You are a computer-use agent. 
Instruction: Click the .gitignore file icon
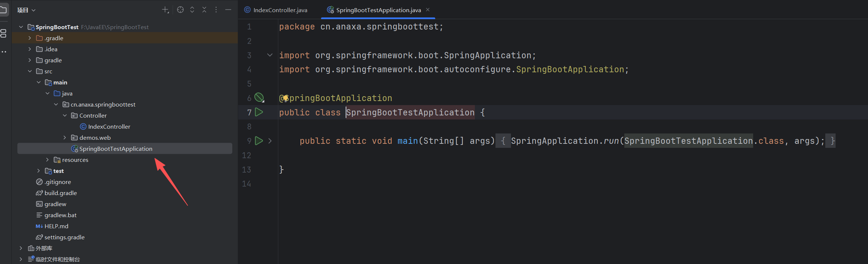coord(39,182)
